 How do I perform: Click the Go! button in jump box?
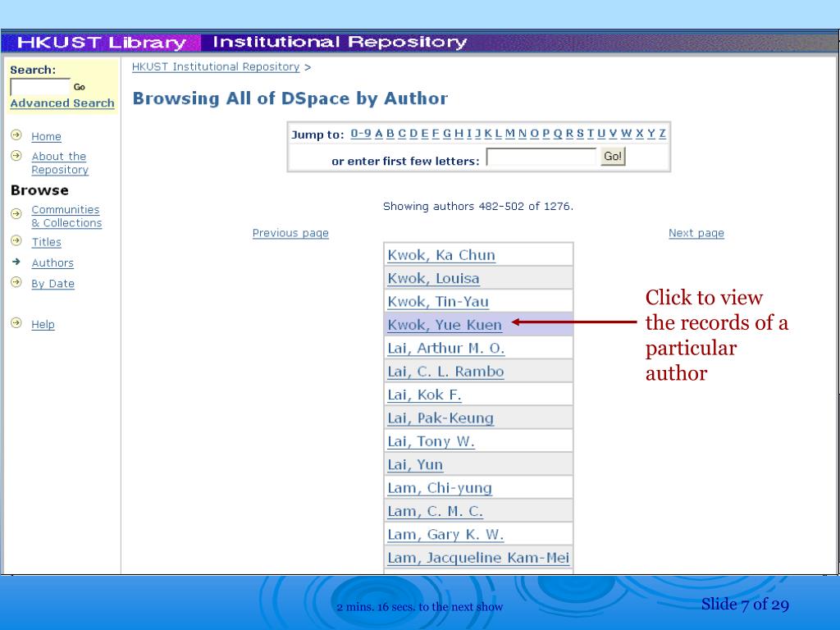[613, 157]
